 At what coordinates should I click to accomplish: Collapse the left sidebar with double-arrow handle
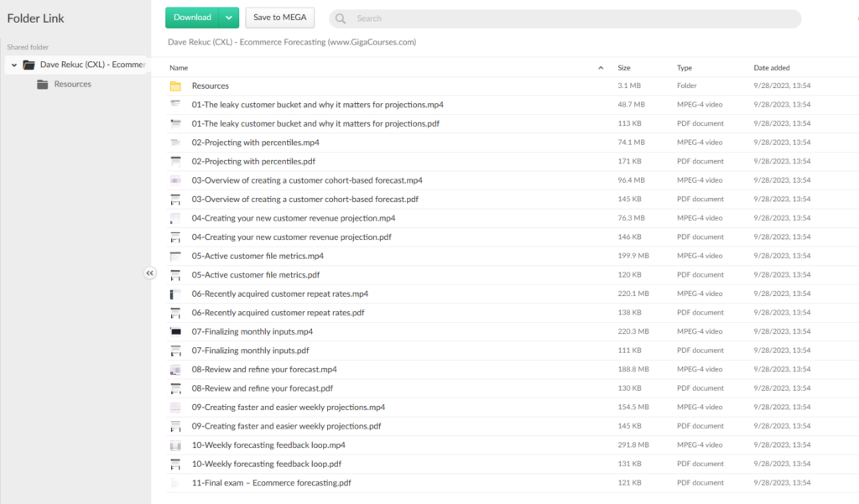pyautogui.click(x=149, y=273)
